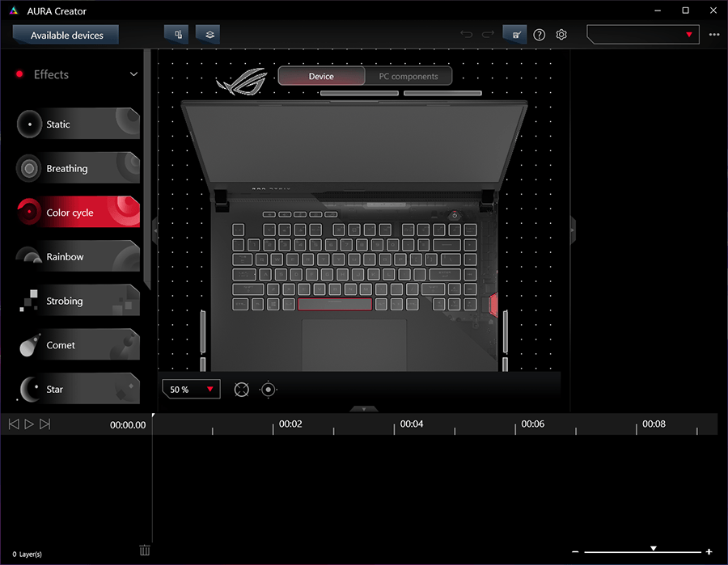Switch to the PC components tab

tap(408, 76)
